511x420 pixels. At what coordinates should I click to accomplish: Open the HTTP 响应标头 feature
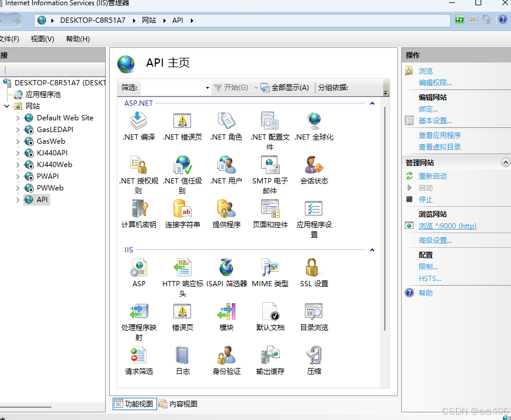182,277
